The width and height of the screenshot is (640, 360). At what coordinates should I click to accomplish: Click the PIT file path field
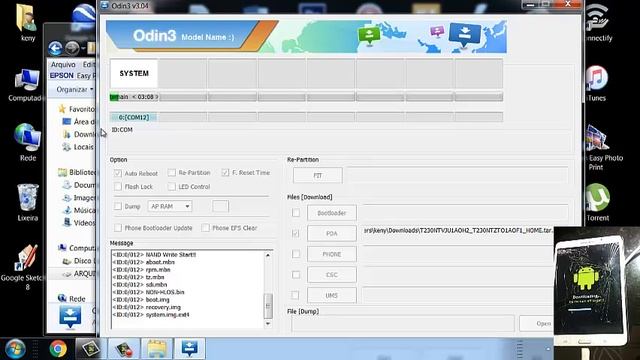pos(458,175)
